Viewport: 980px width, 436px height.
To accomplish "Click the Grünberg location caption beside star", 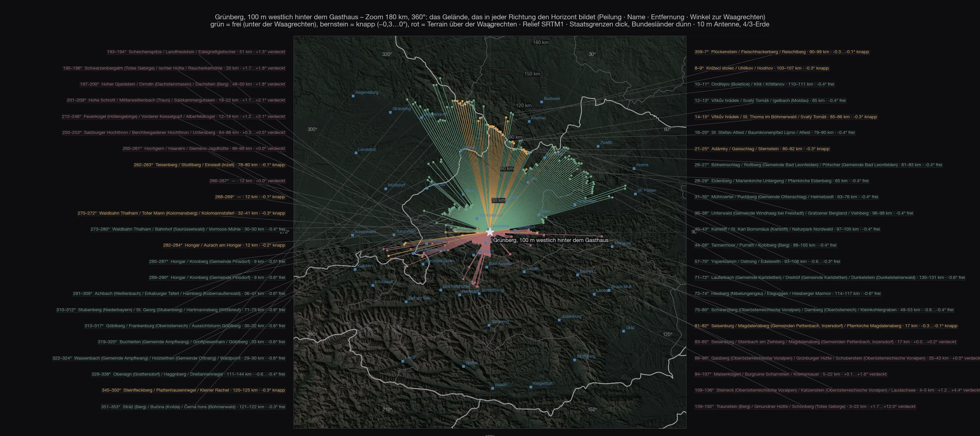I will [551, 240].
